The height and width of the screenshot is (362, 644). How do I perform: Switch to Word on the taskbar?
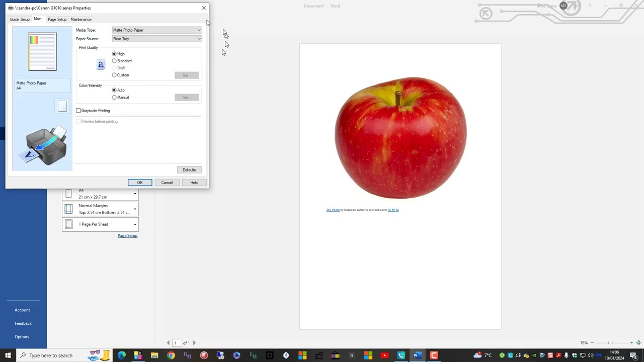click(x=417, y=355)
